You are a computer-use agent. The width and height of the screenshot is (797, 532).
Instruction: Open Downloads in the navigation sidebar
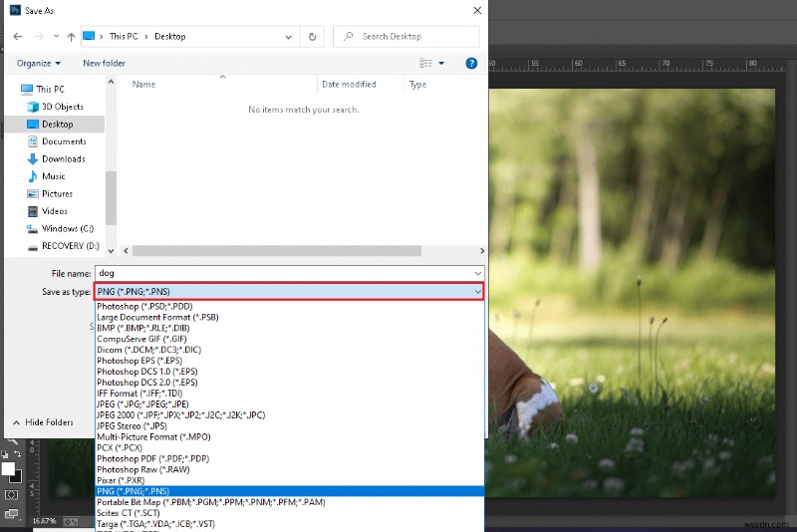(x=63, y=159)
